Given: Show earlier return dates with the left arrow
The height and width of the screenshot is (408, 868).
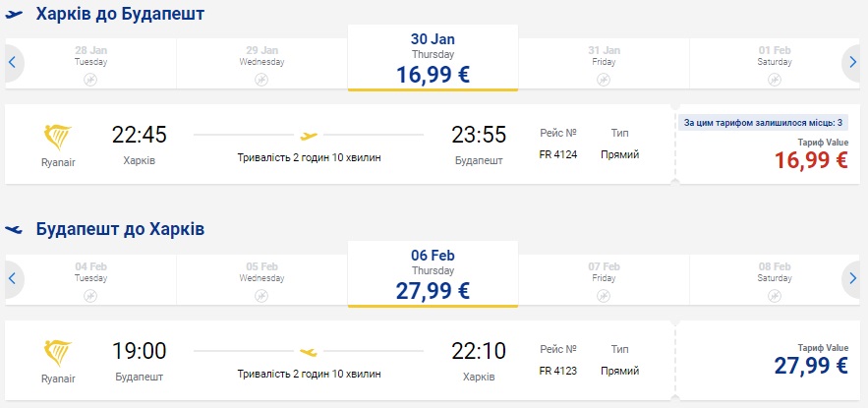Looking at the screenshot, I should pyautogui.click(x=13, y=278).
